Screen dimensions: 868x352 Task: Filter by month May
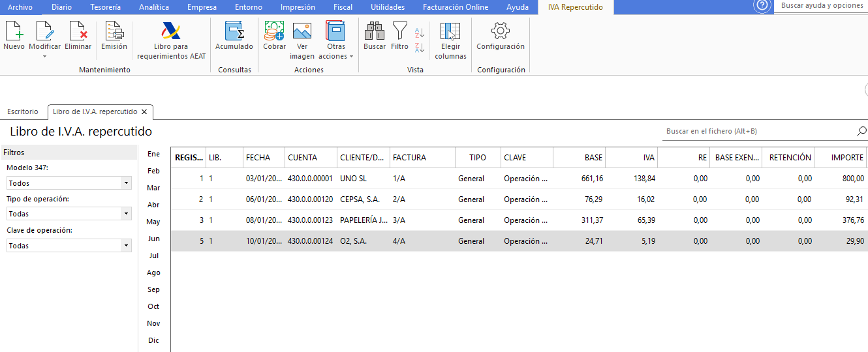point(153,222)
